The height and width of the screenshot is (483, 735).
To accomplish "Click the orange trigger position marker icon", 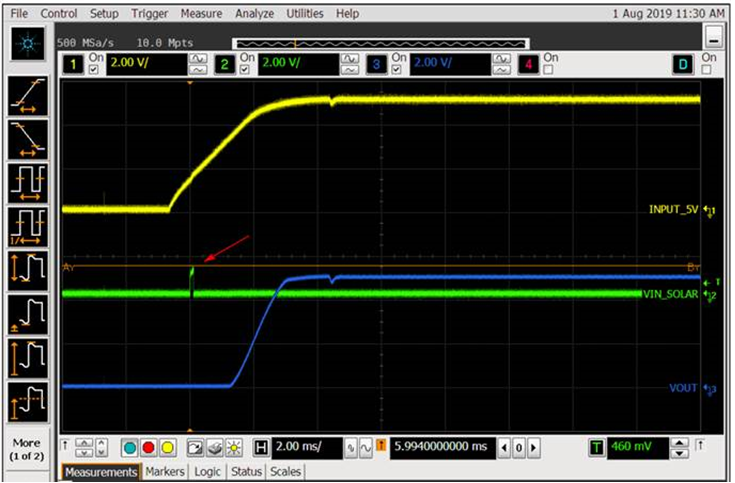I will [x=381, y=445].
